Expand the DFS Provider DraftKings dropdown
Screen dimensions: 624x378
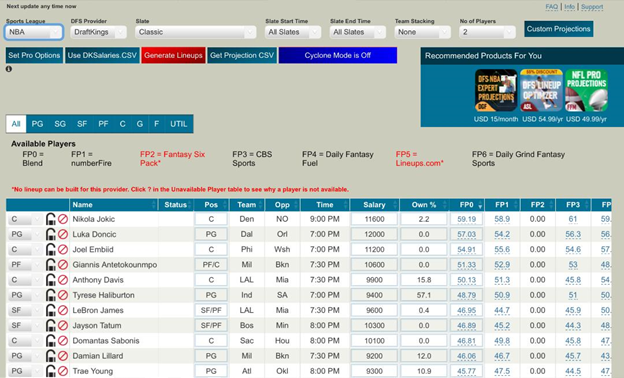(x=98, y=32)
